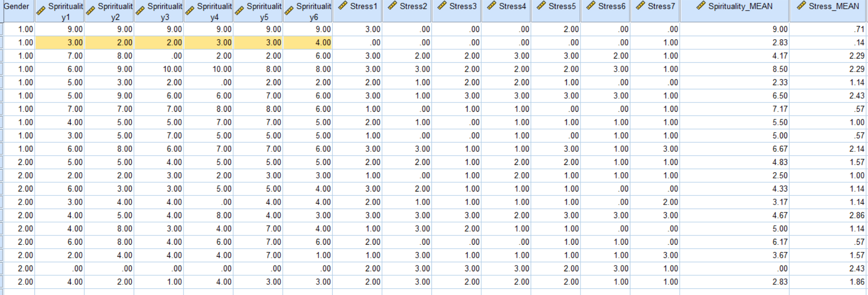Click the scale ruler icon for Spriritualit y6
Viewport: 868px width, 295px height.
289,11
